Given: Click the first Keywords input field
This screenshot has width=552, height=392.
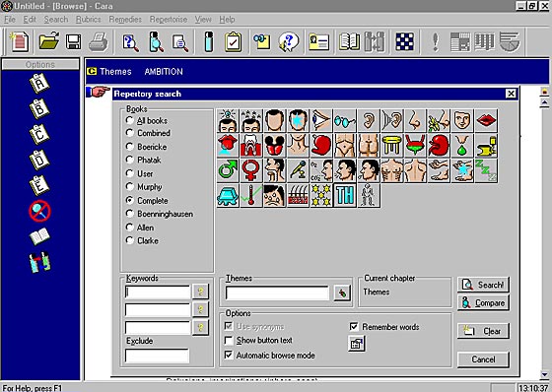Looking at the screenshot, I should coord(158,293).
